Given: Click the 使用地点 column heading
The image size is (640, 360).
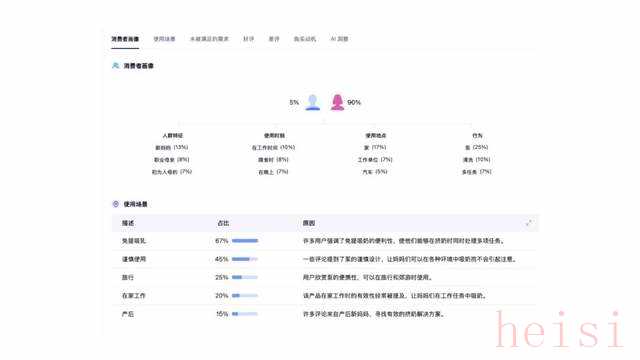Looking at the screenshot, I should point(376,136).
